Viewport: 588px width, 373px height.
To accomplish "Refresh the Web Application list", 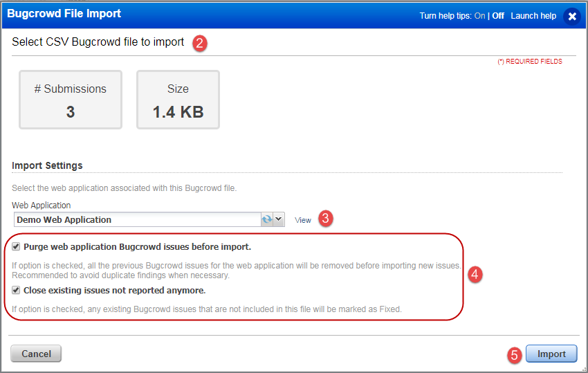I will click(267, 219).
